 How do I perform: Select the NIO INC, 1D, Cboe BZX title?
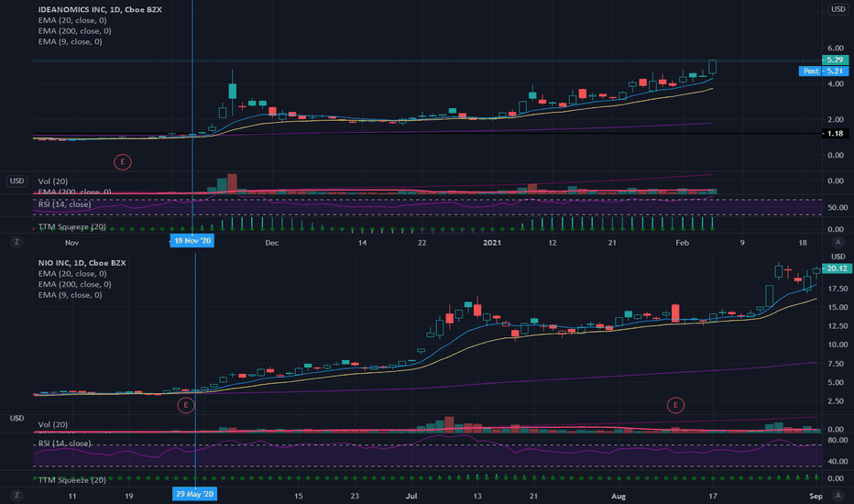(x=82, y=263)
